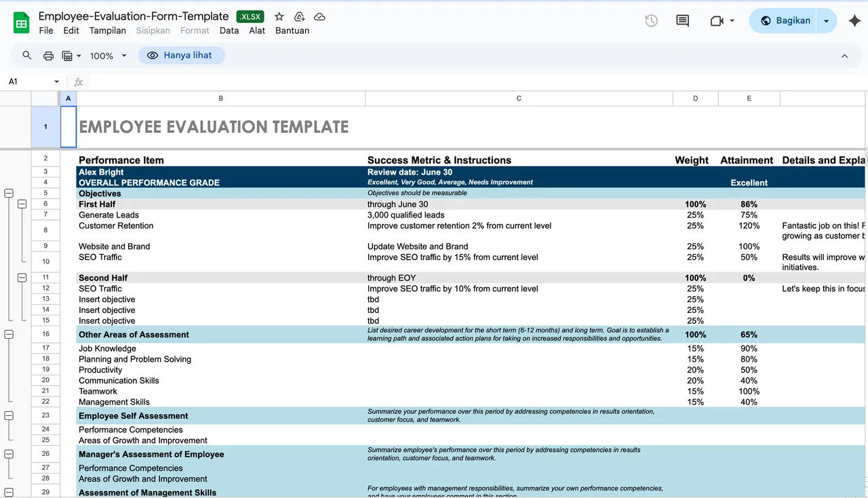868x498 pixels.
Task: Search the menus with the magnifier icon
Action: (x=27, y=56)
